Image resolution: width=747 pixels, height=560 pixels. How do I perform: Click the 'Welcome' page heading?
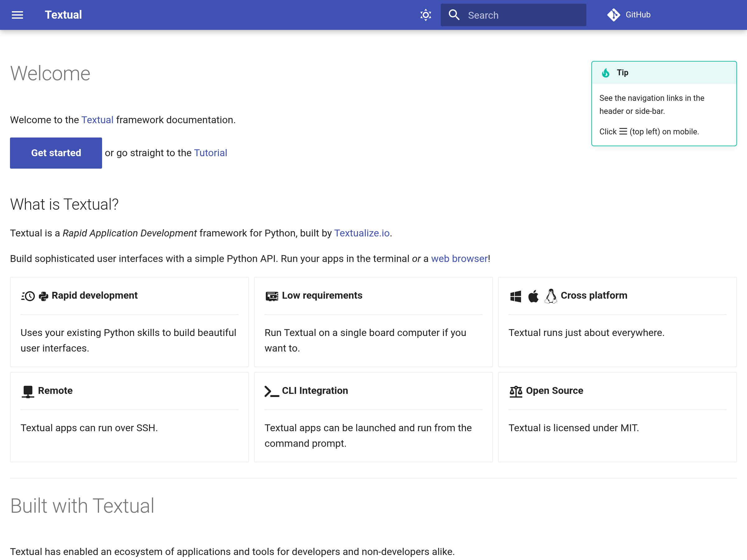coord(50,73)
